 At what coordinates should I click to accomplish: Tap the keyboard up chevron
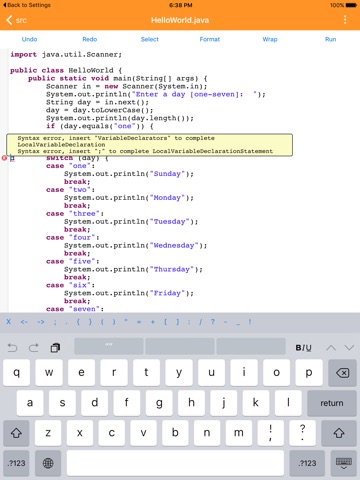pos(331,348)
